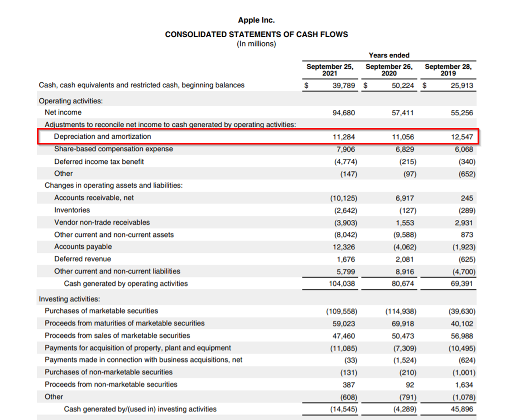Click 'Share-based compensation expense' label
512x420 pixels.
[x=113, y=149]
